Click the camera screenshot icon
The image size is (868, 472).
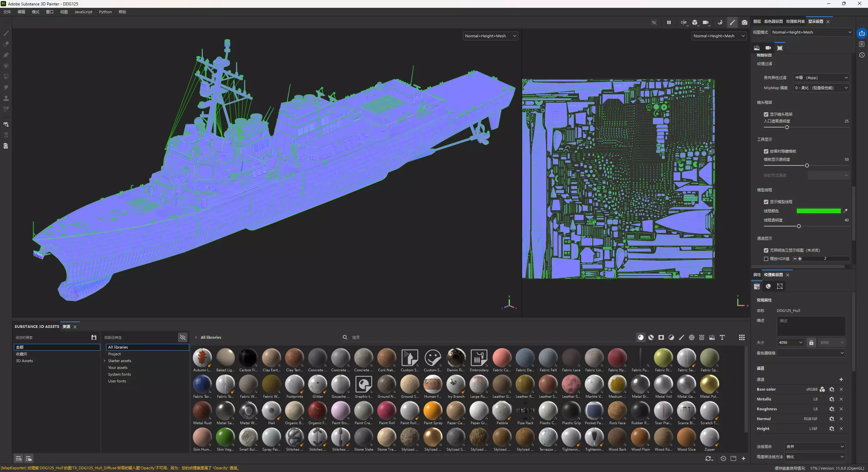tap(744, 22)
